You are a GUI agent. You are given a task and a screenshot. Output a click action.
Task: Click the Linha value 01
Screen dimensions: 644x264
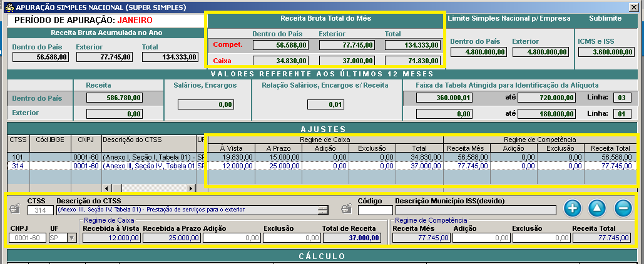(x=622, y=113)
